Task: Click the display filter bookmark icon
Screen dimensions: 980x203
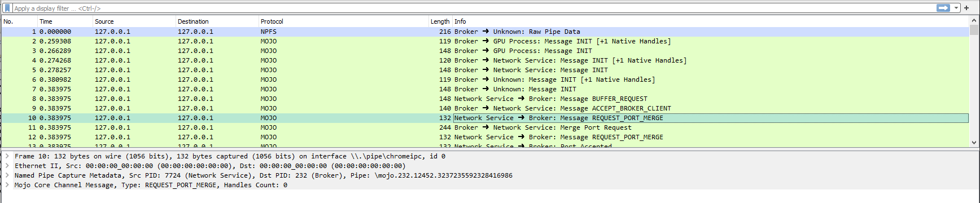Action: 7,8
